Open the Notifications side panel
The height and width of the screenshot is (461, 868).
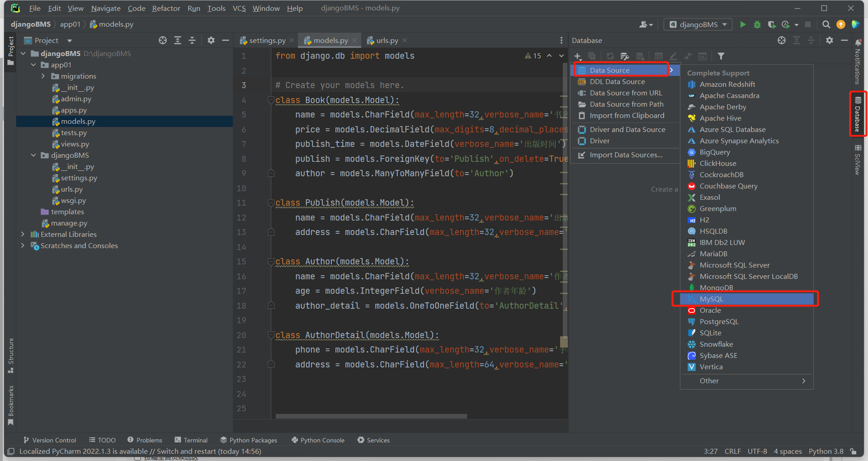[857, 61]
